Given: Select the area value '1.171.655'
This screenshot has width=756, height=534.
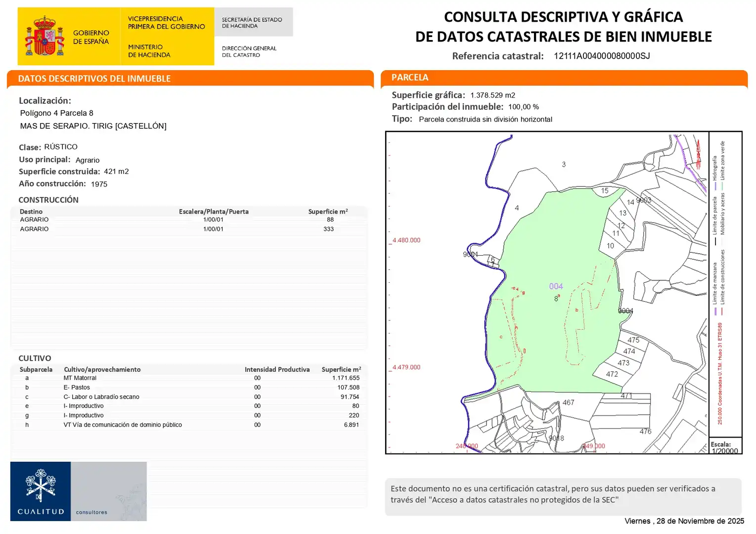Looking at the screenshot, I should (346, 378).
